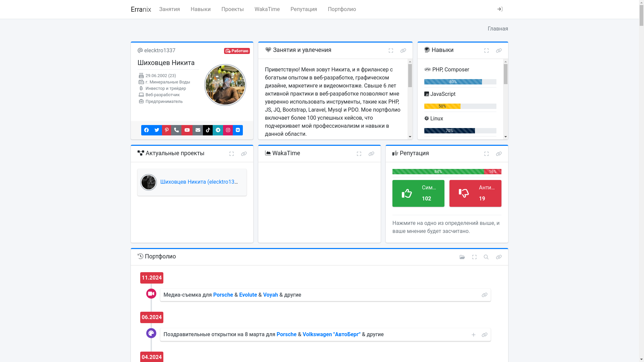This screenshot has width=644, height=362.
Task: Copy link of Актуальные проекты card
Action: (244, 154)
